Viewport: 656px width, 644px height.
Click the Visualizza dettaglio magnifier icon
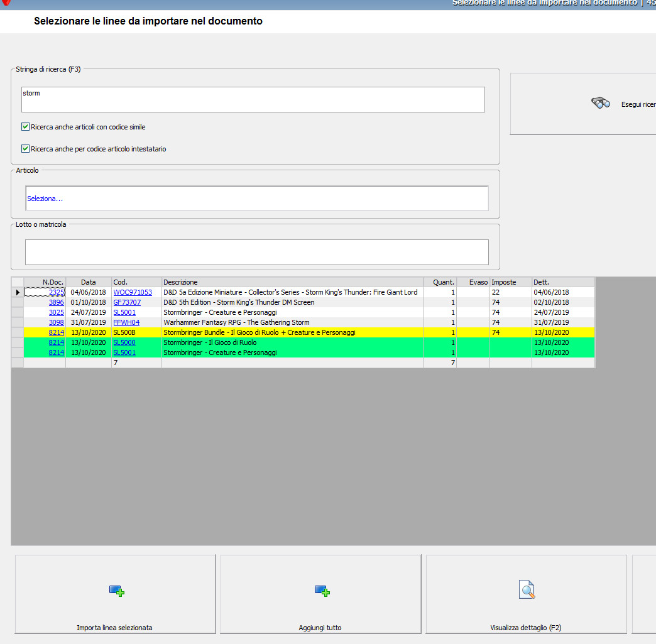[x=527, y=589]
